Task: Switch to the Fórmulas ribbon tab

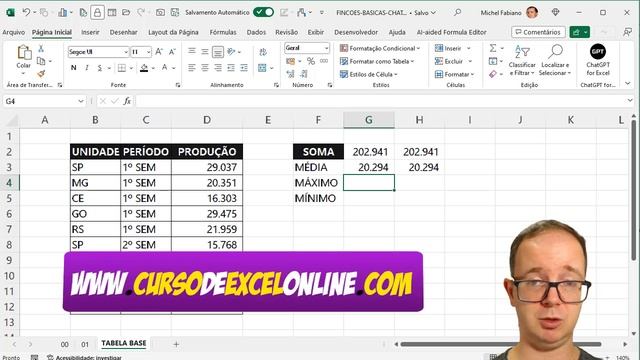Action: point(223,32)
